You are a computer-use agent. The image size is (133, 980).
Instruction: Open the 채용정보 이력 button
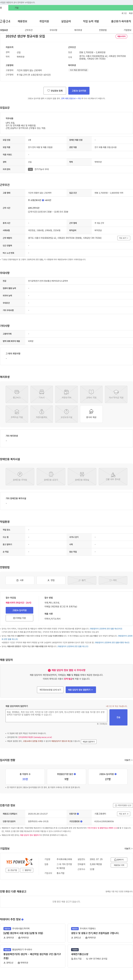tap(119, 865)
